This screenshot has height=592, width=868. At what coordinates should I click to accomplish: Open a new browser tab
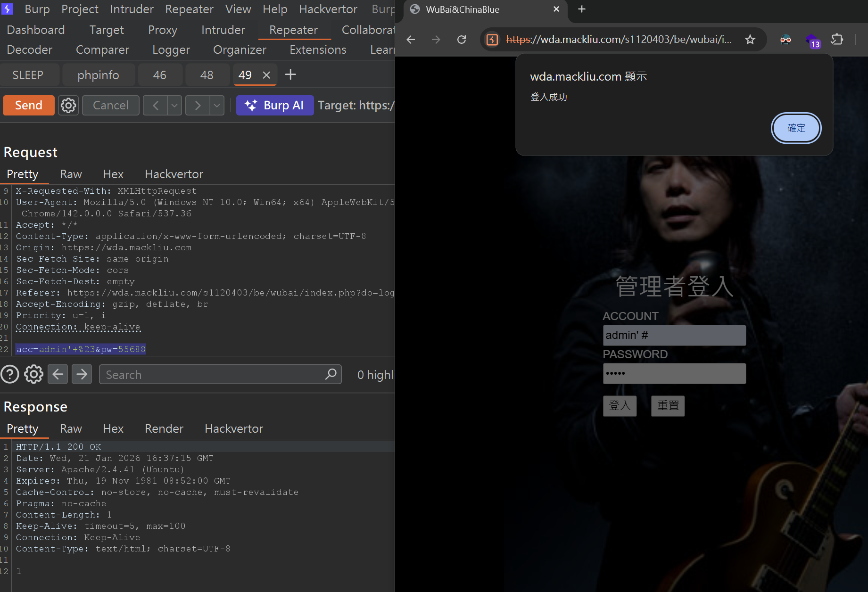point(582,9)
